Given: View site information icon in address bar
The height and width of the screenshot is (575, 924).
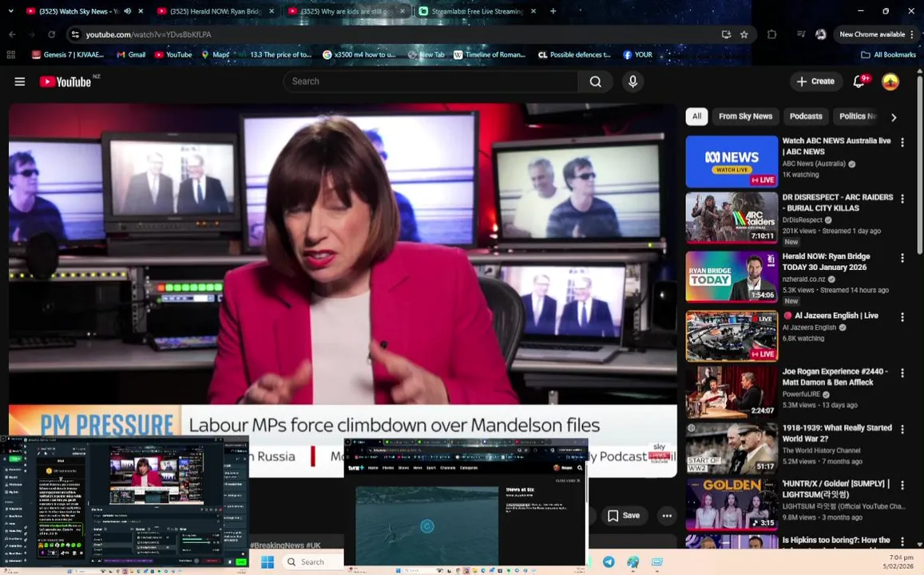Looking at the screenshot, I should click(75, 34).
